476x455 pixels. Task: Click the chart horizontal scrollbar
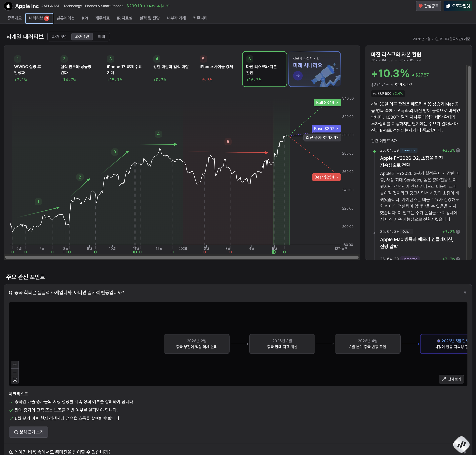[182, 257]
